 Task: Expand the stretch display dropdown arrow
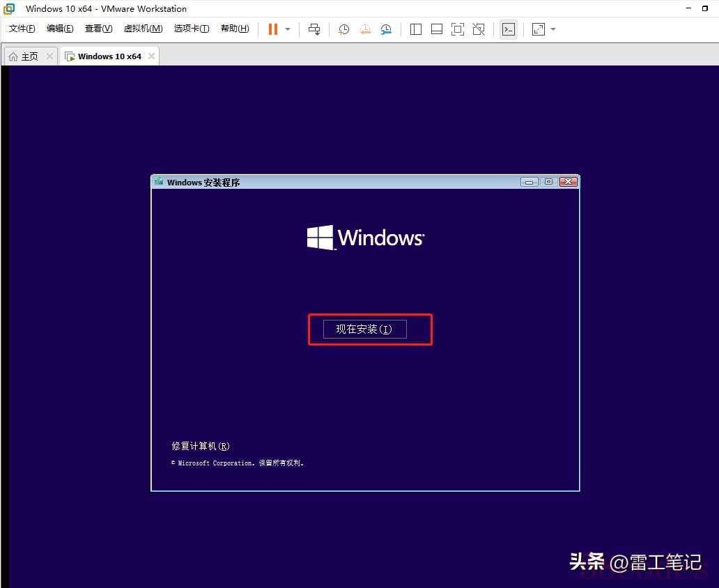click(x=553, y=29)
